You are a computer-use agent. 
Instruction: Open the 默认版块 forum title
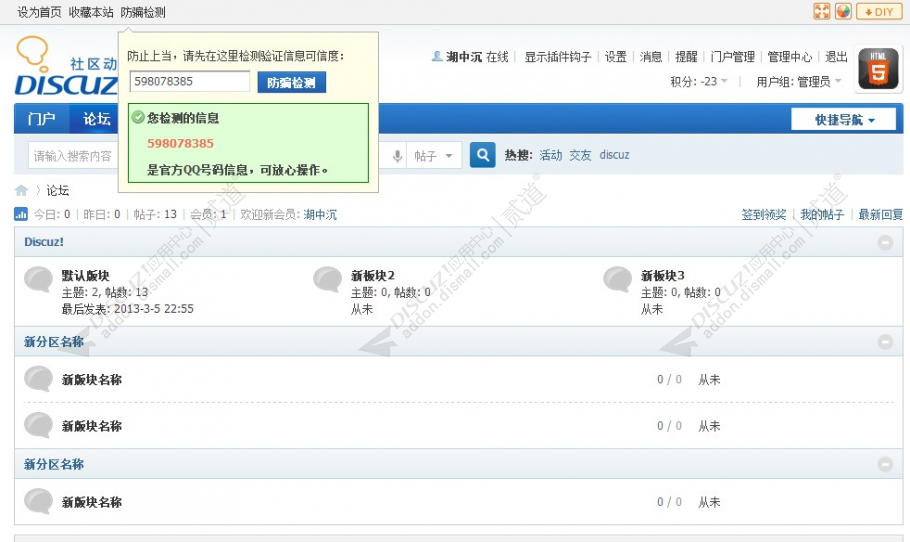point(85,276)
